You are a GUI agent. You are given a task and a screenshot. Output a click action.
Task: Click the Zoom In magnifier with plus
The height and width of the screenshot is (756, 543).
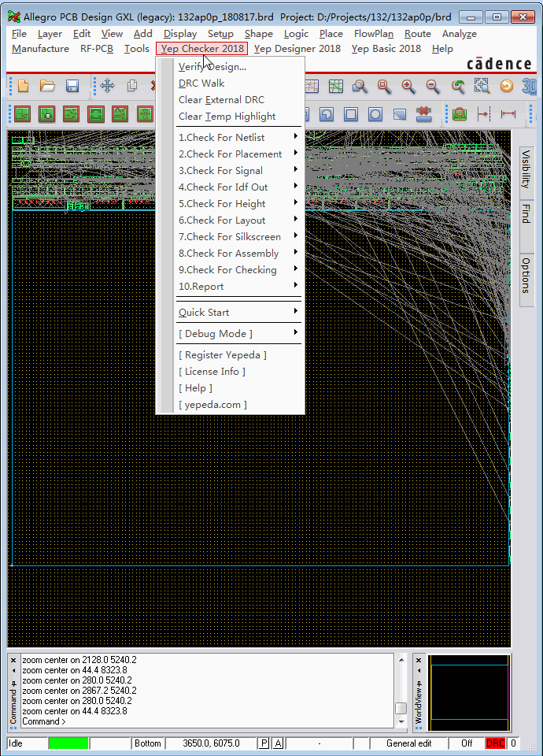tap(408, 87)
